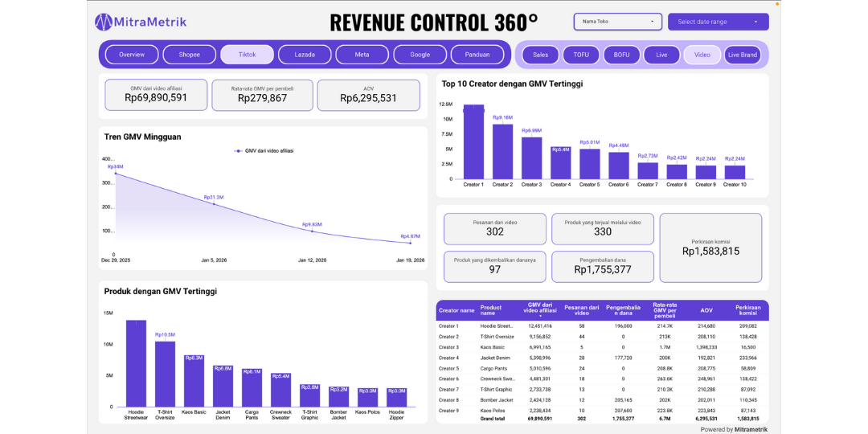Open the Shopee tab
The width and height of the screenshot is (868, 434).
pos(190,55)
